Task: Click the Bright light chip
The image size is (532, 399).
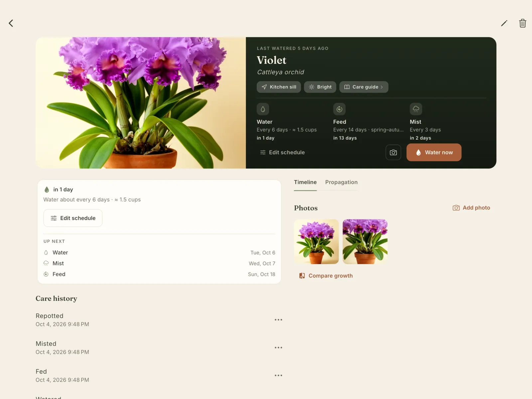Action: pos(320,87)
